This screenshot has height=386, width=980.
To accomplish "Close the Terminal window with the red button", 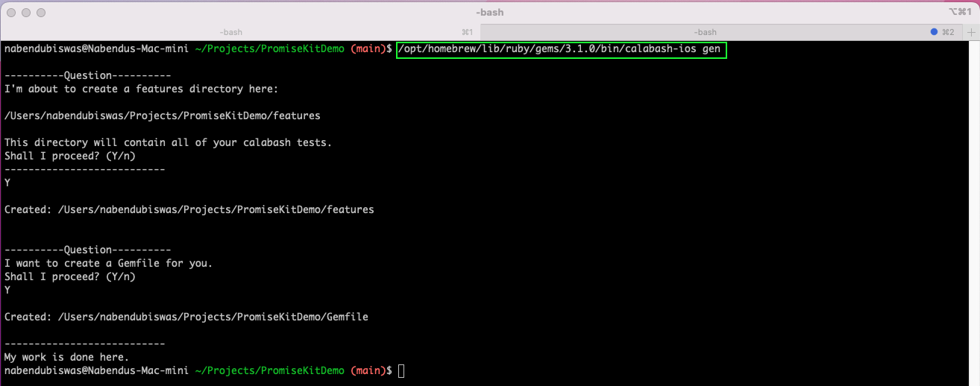I will (x=12, y=13).
